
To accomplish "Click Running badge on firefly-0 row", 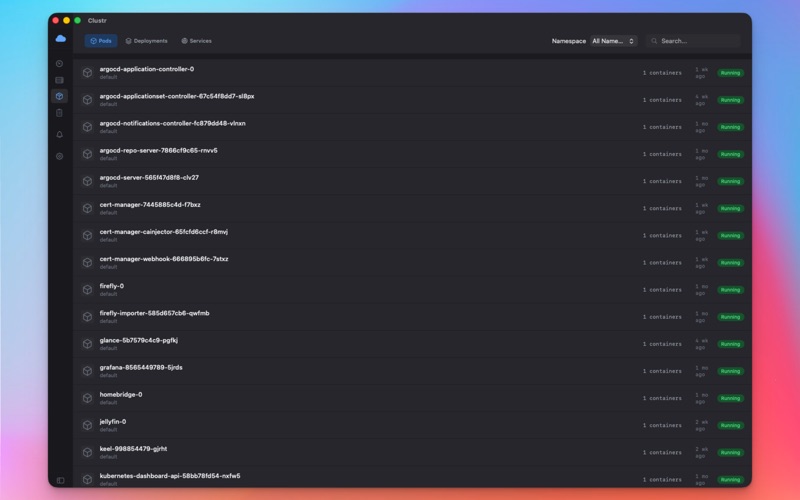I will pos(730,290).
